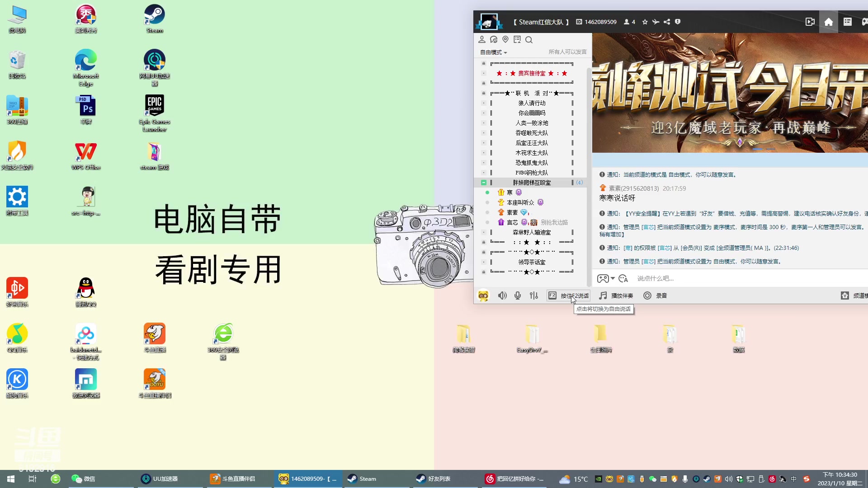Toggle 按住F2说话 speaking mode
This screenshot has width=868, height=488.
pos(568,296)
